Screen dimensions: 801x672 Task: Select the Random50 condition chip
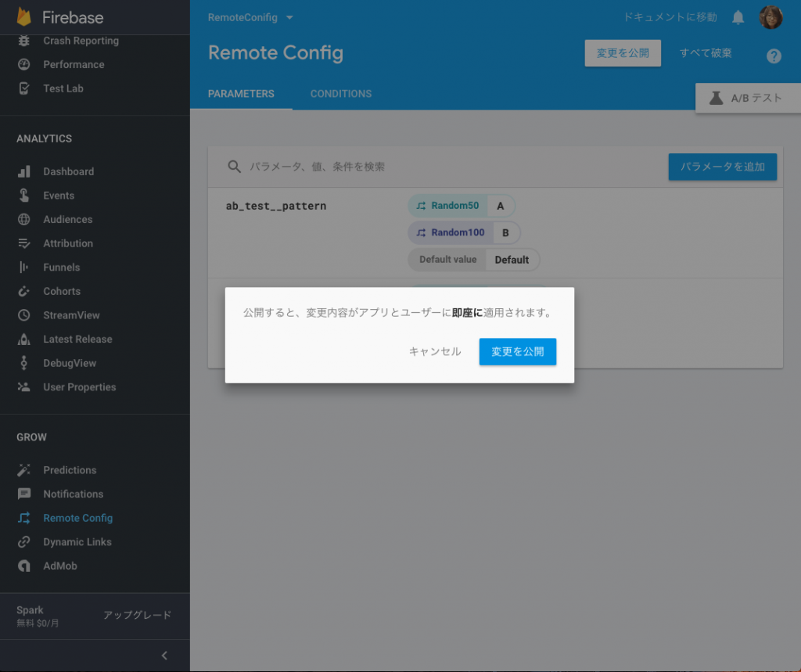coord(462,206)
